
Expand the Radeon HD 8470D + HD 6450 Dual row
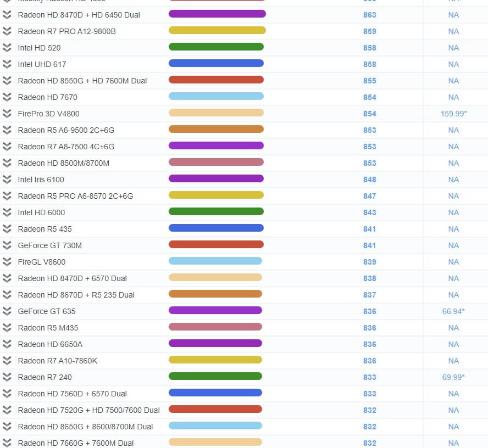pos(7,15)
